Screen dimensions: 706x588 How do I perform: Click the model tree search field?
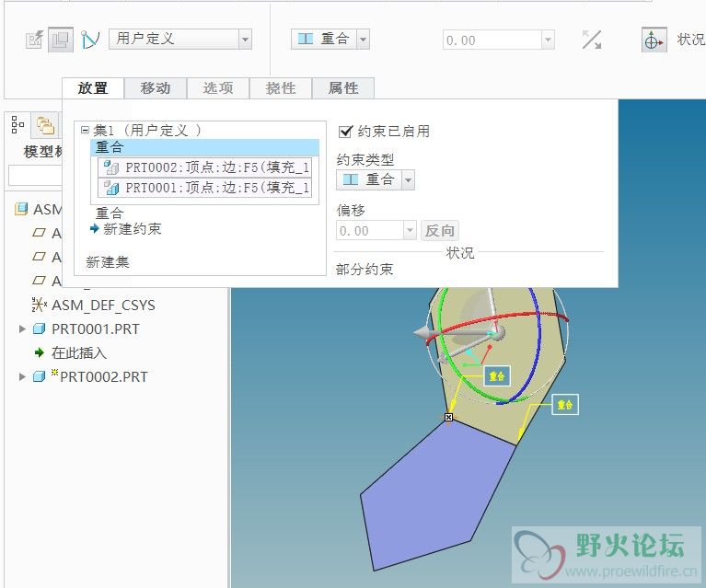pos(35,175)
